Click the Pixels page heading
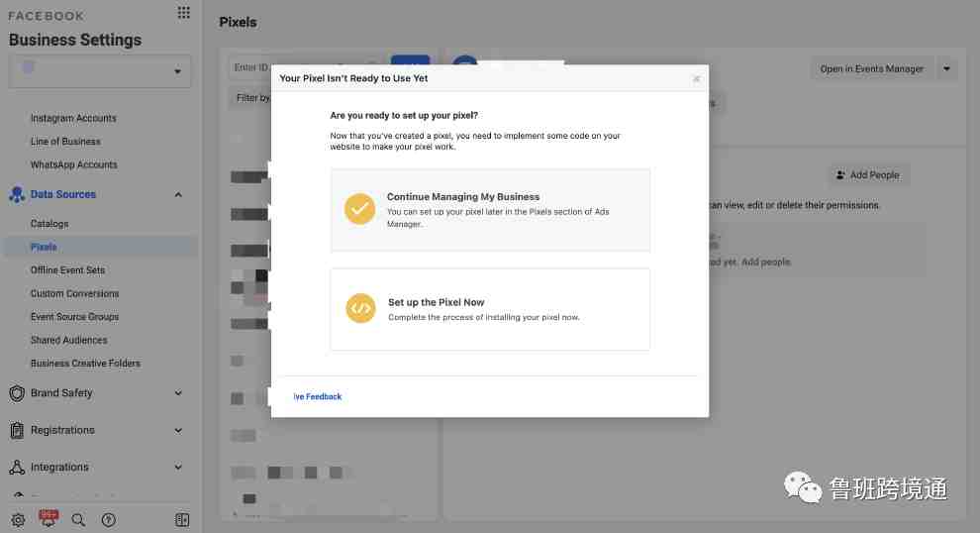 (238, 23)
